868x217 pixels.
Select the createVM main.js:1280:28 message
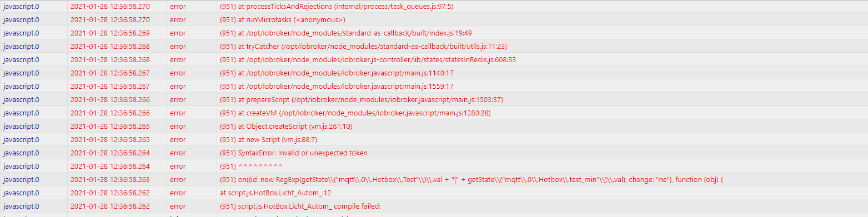click(355, 113)
